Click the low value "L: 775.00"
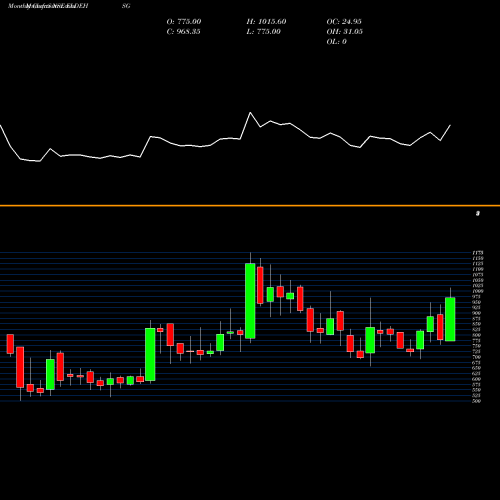The height and width of the screenshot is (500, 500). pyautogui.click(x=263, y=32)
